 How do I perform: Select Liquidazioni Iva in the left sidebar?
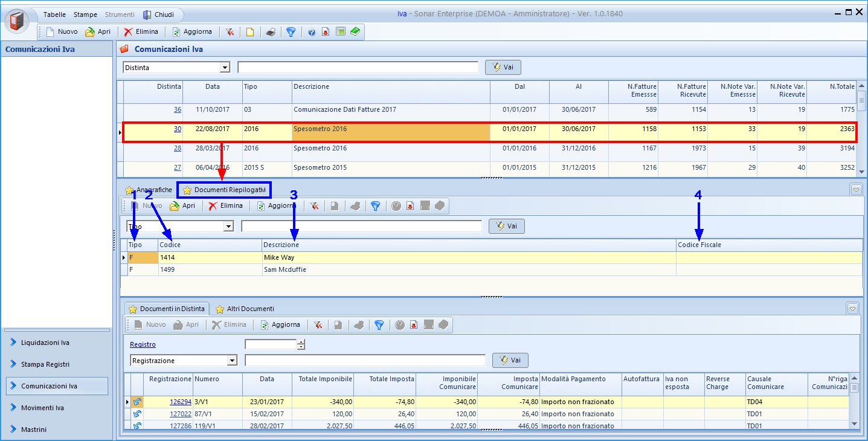(x=45, y=343)
